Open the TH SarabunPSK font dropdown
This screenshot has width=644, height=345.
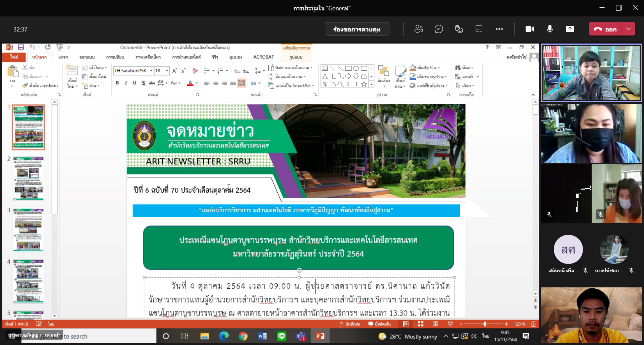151,71
